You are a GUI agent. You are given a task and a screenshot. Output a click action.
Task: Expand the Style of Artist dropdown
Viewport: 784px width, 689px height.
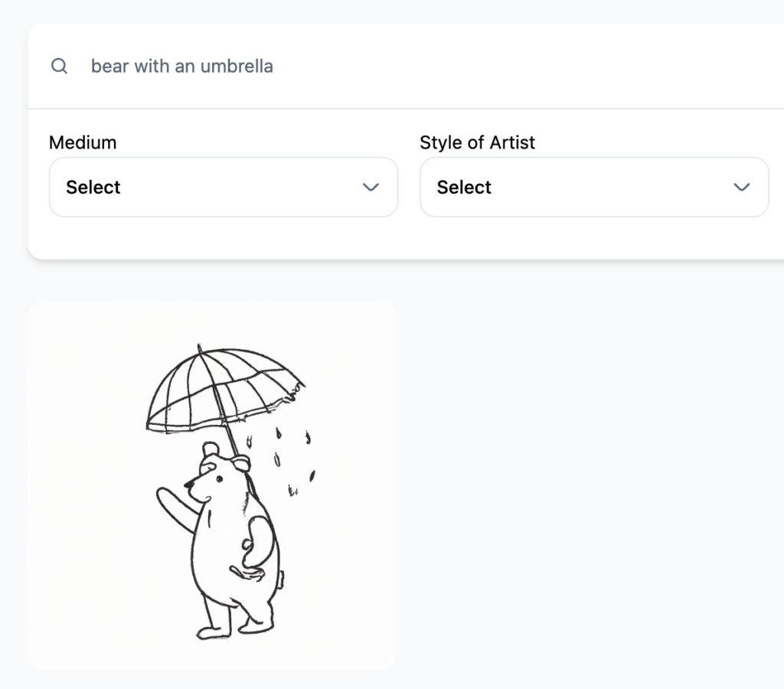(593, 188)
